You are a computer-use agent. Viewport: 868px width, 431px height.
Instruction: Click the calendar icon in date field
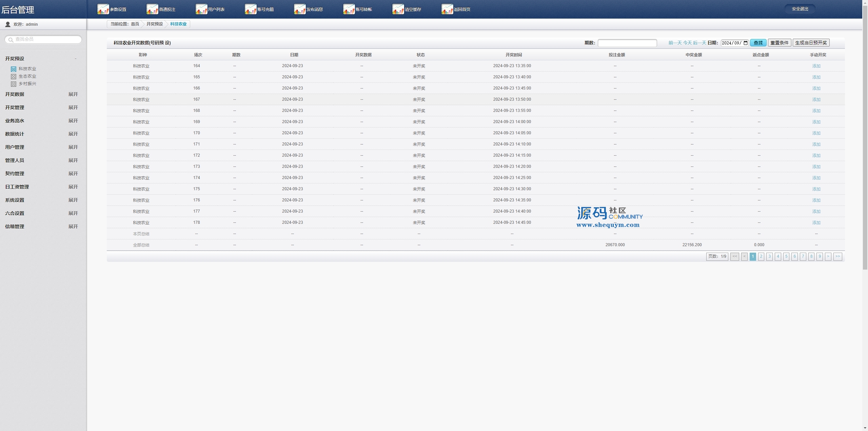pyautogui.click(x=746, y=43)
